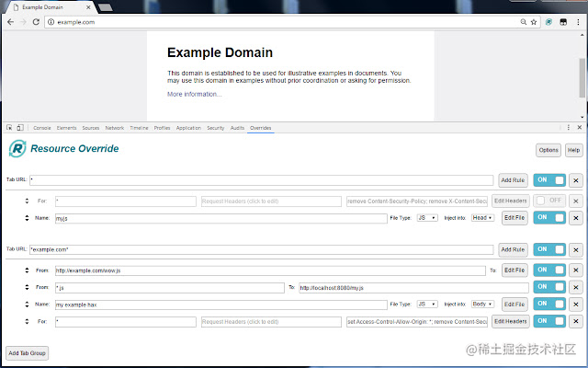The width and height of the screenshot is (588, 368).
Task: Delete the first tab group with URL *
Action: [576, 180]
